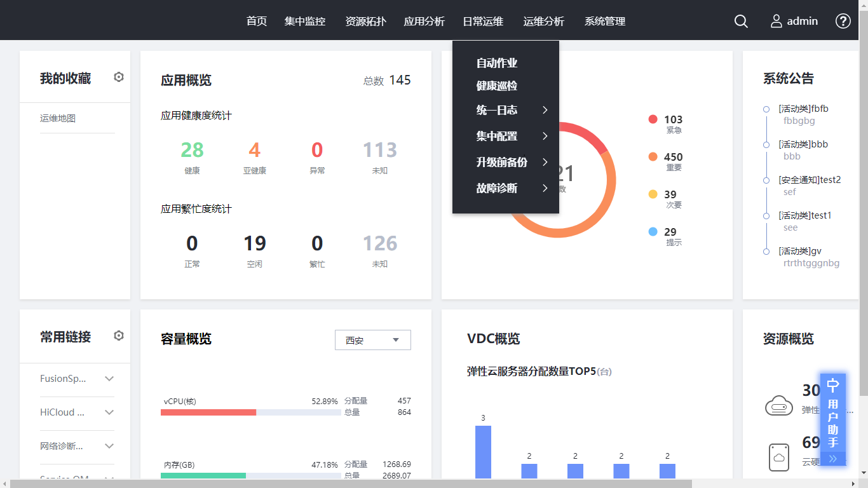Screen dimensions: 868x488
Task: Open the 集中监控 navigation menu
Action: click(x=305, y=22)
